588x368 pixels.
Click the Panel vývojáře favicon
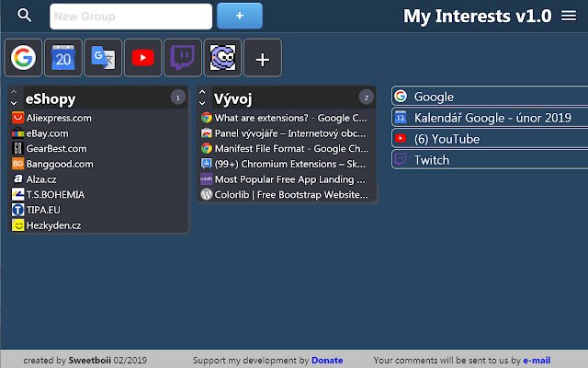(206, 133)
